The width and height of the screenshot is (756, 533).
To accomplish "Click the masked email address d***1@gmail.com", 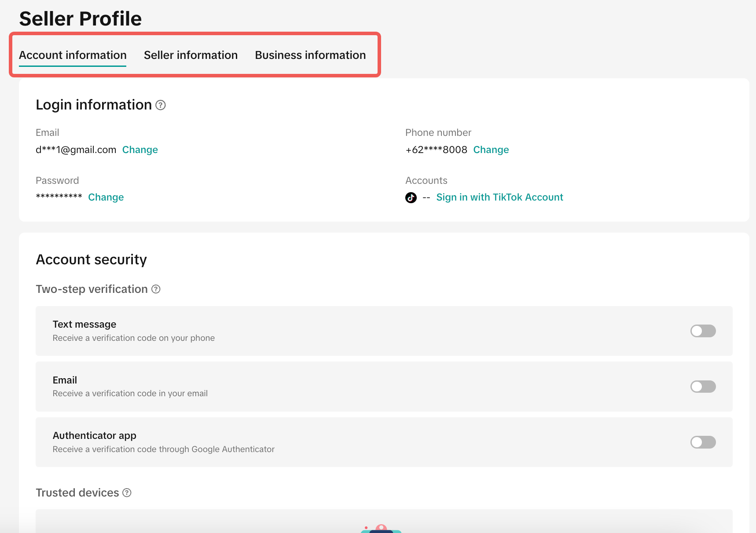I will coord(76,150).
